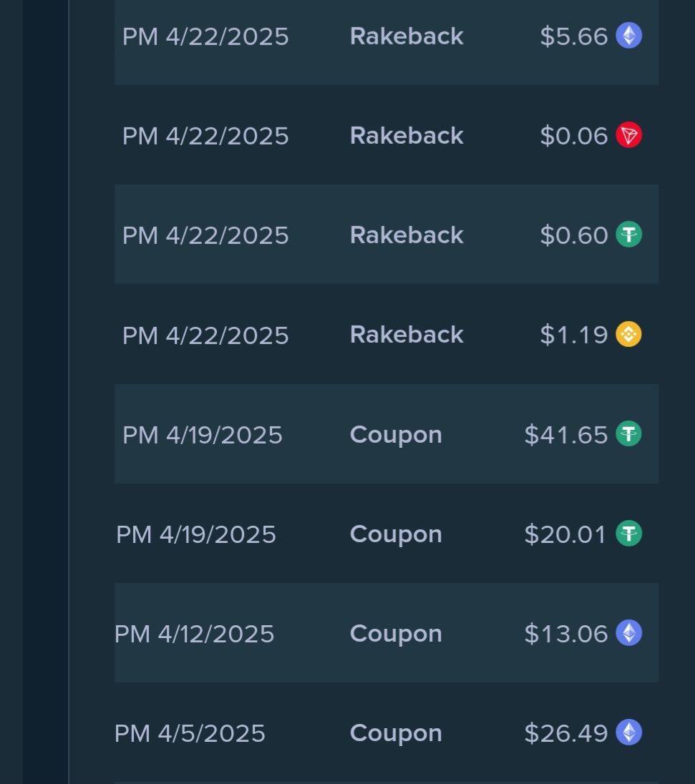Click the Tether icon beside $20.01

pos(628,534)
